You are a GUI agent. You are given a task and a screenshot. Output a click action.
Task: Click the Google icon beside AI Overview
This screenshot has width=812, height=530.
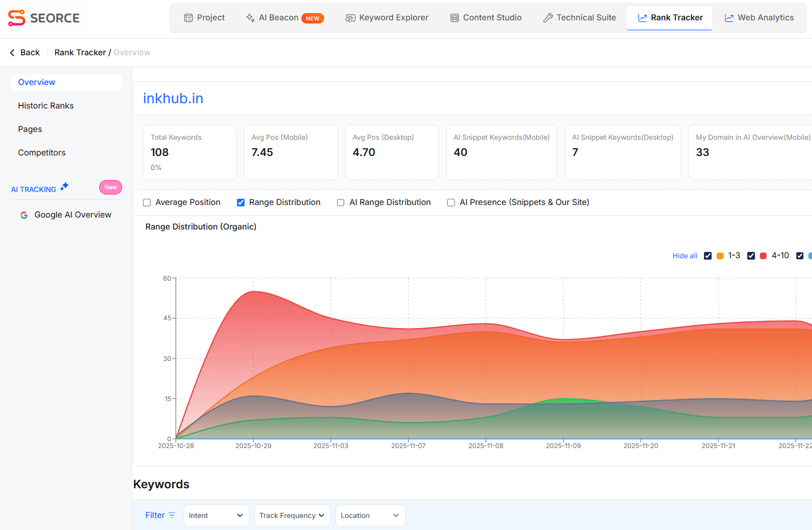(24, 214)
